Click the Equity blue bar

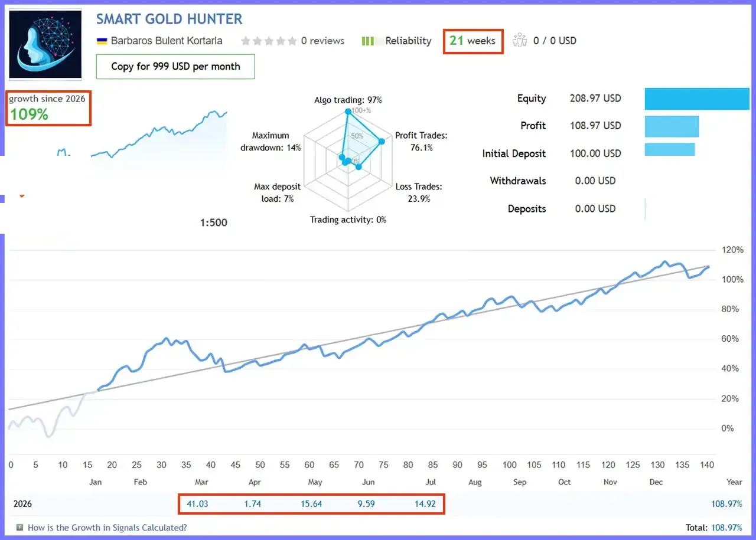tap(697, 99)
